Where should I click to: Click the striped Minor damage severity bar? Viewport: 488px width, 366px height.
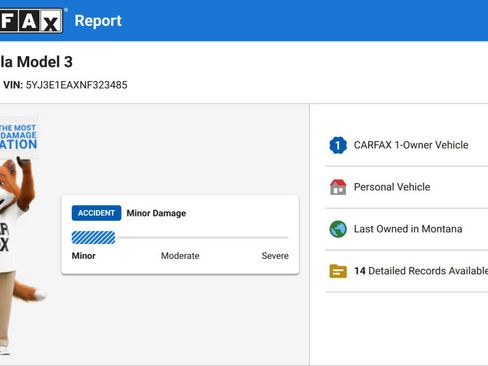[x=93, y=238]
